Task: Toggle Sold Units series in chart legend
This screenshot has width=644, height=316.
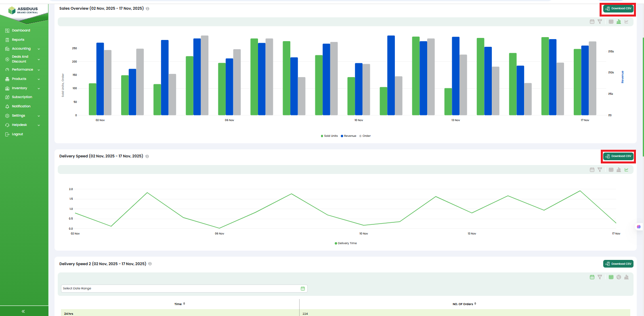Action: 329,136
